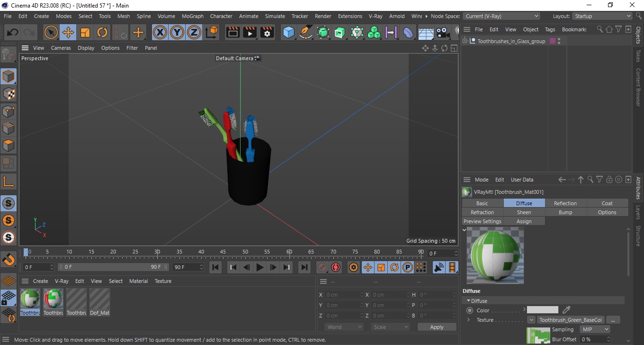Screen dimensions: 644x345
Task: Click the Coordinate System icon
Action: (x=212, y=33)
